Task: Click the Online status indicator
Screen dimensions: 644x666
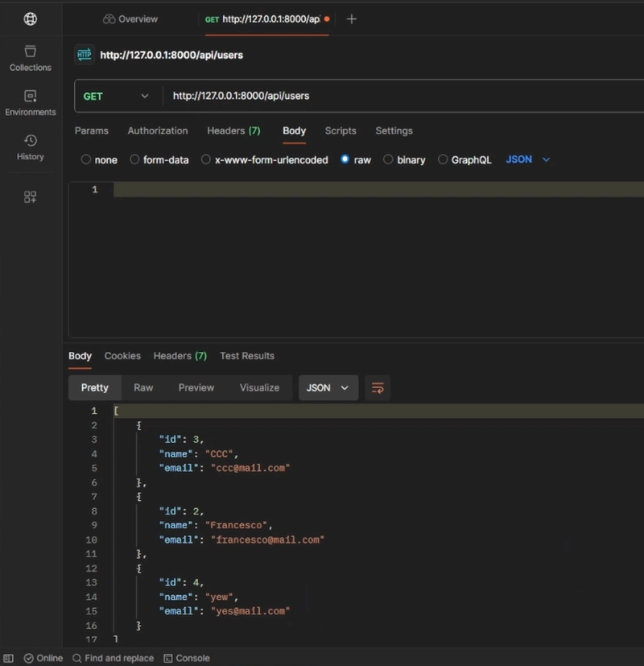Action: point(43,659)
